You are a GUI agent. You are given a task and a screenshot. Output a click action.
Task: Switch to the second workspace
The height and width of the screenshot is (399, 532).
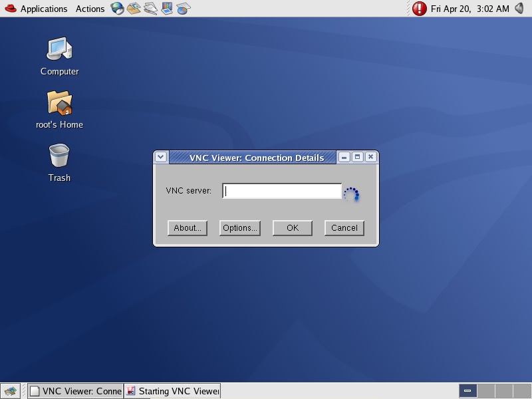pos(486,391)
